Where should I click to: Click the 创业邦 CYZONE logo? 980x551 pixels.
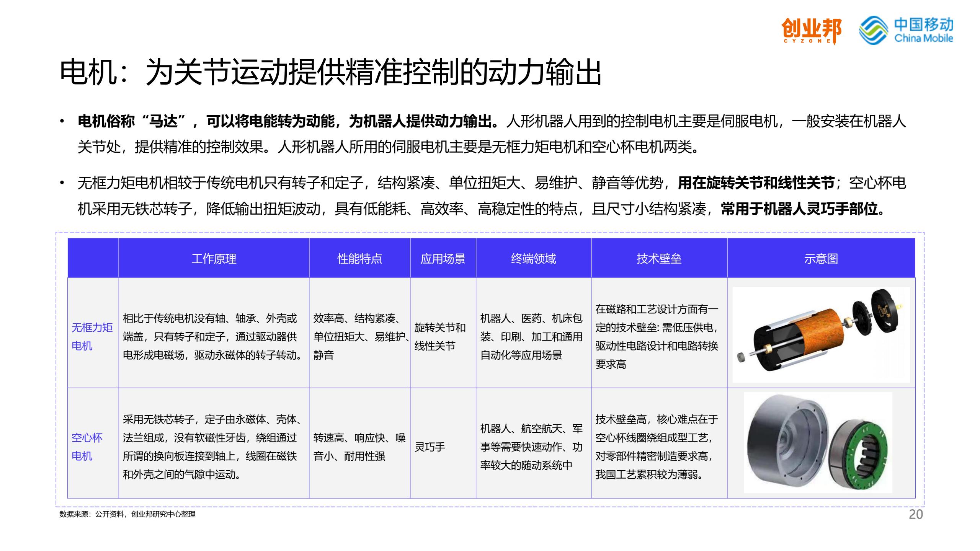click(x=811, y=31)
